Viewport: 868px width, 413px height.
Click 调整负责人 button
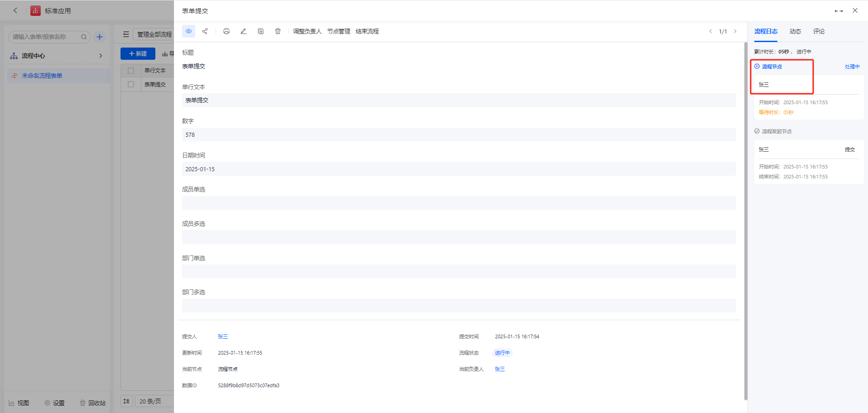pyautogui.click(x=307, y=31)
